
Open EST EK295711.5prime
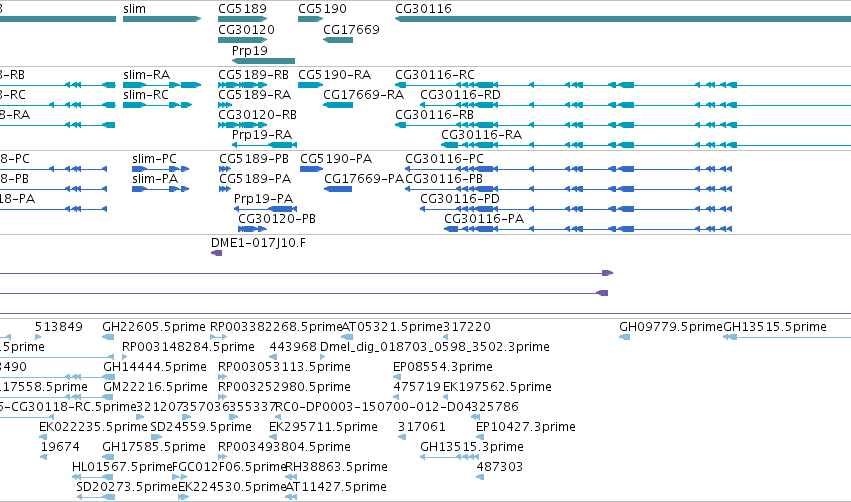pyautogui.click(x=323, y=427)
